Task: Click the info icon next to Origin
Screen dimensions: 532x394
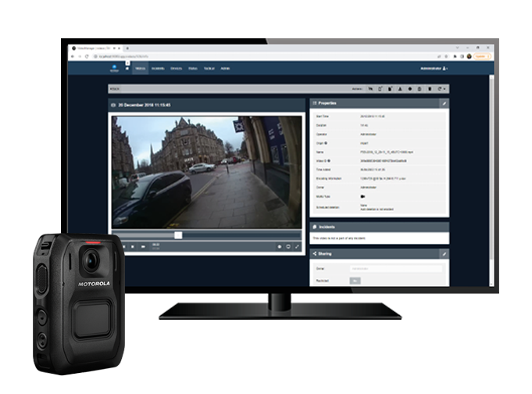Action: (326, 143)
